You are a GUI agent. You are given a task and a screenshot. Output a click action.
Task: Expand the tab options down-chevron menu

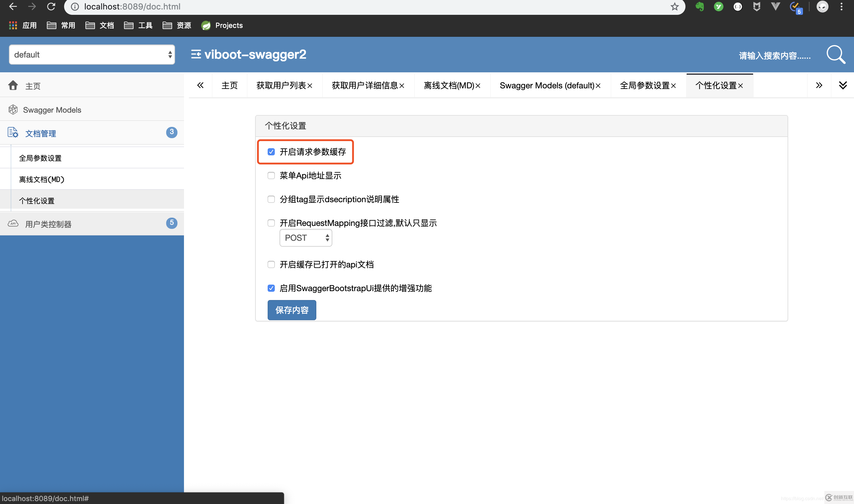click(x=842, y=85)
